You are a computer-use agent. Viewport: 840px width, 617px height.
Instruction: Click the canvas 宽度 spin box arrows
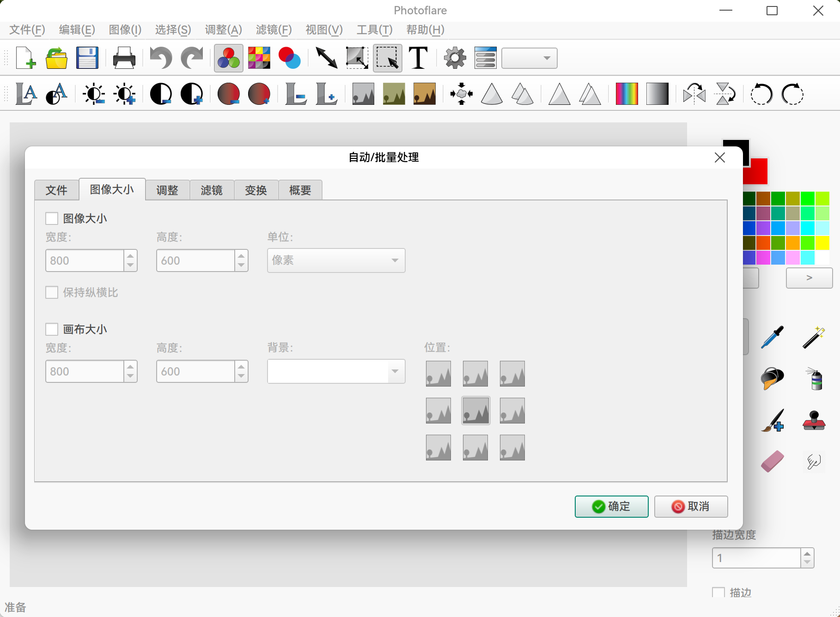(x=131, y=371)
